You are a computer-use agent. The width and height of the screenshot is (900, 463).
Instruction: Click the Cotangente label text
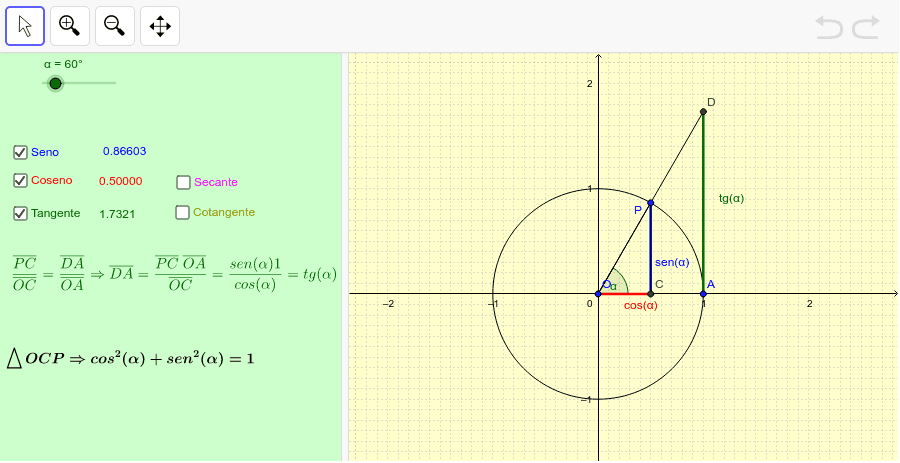pyautogui.click(x=224, y=212)
